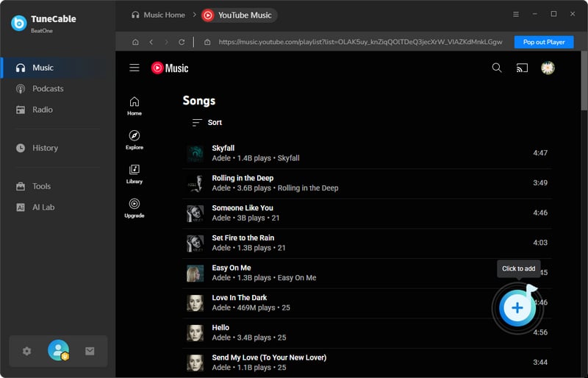Click album 21 link under Someone Like You
The height and width of the screenshot is (378, 588).
coord(275,218)
